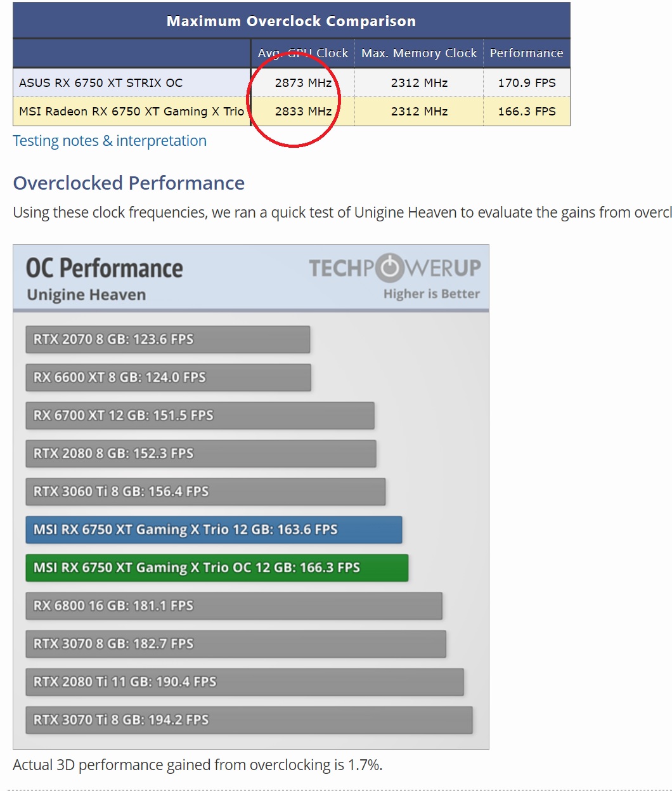Click the 170.9 FPS performance cell
Screen dimensions: 672x791
[x=527, y=83]
